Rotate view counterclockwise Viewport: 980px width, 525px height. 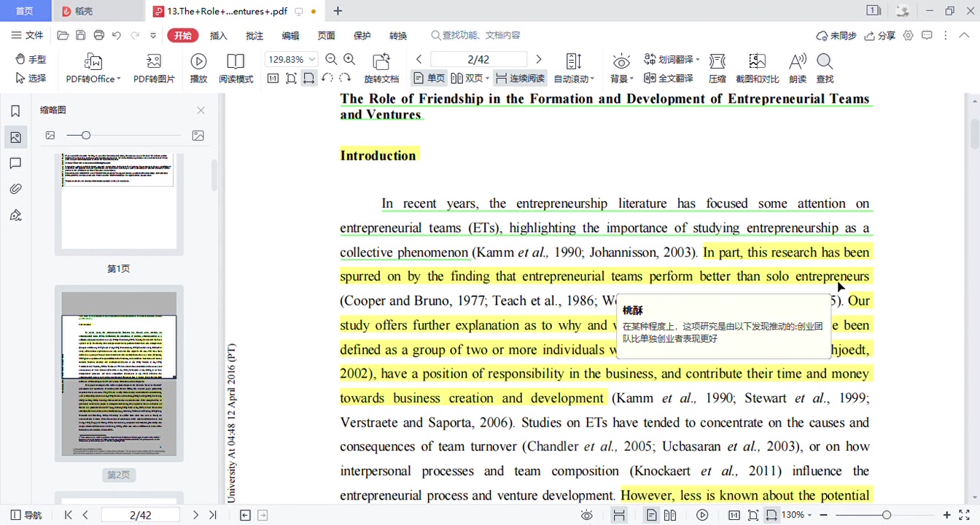[327, 78]
